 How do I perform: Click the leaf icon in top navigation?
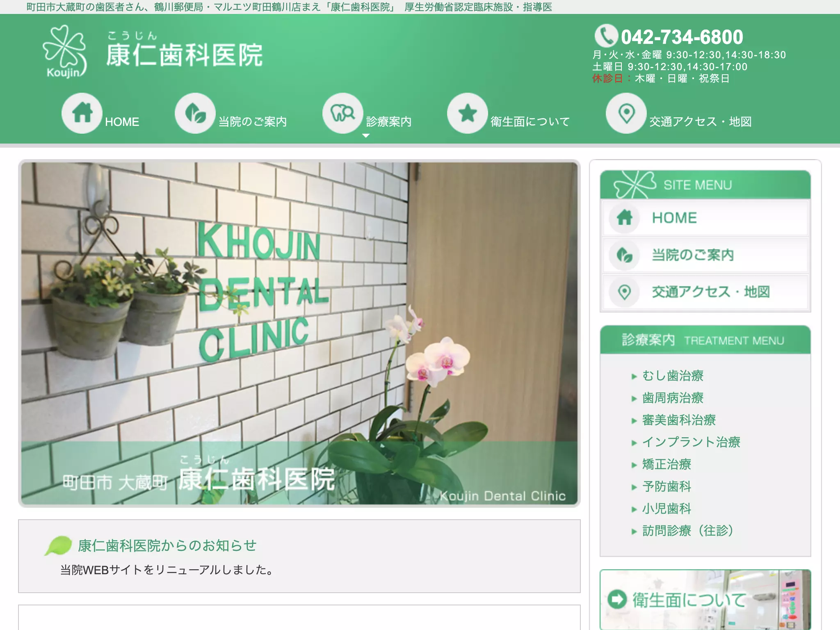click(195, 113)
